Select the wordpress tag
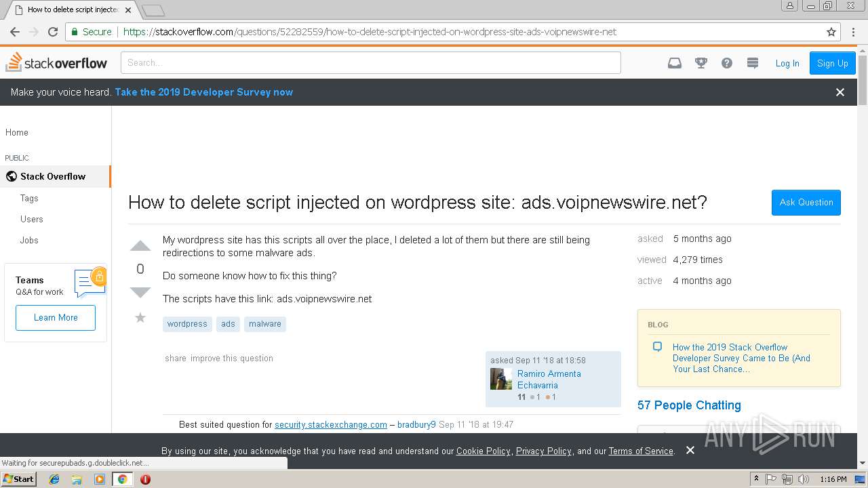This screenshot has width=868, height=488. click(x=187, y=324)
